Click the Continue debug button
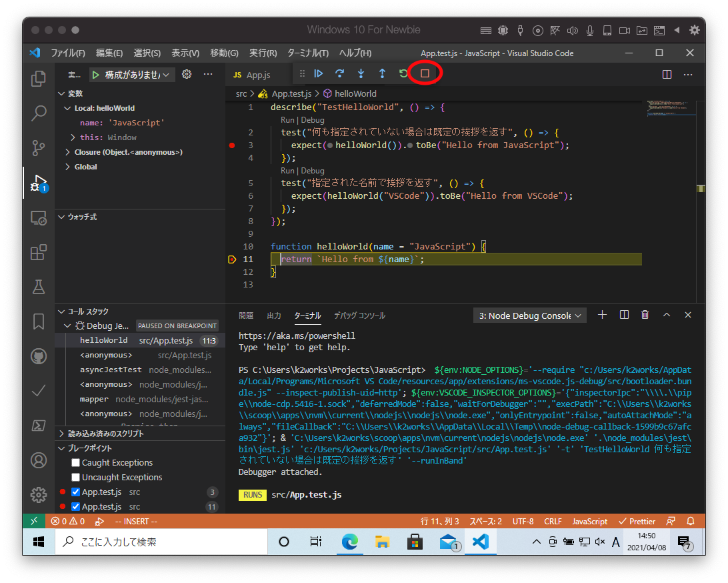Image resolution: width=728 pixels, height=583 pixels. pyautogui.click(x=319, y=73)
